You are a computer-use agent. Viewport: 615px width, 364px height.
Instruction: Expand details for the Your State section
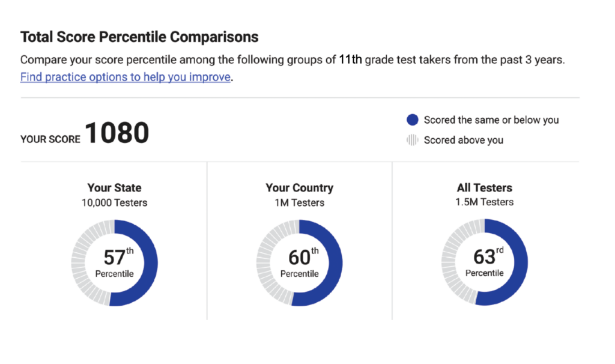tap(114, 187)
